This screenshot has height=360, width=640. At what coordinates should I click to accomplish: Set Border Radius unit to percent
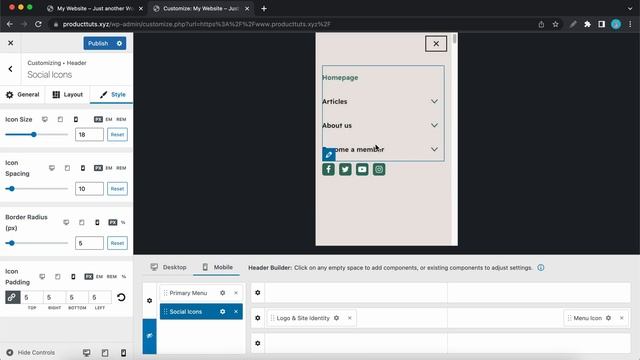coord(123,222)
